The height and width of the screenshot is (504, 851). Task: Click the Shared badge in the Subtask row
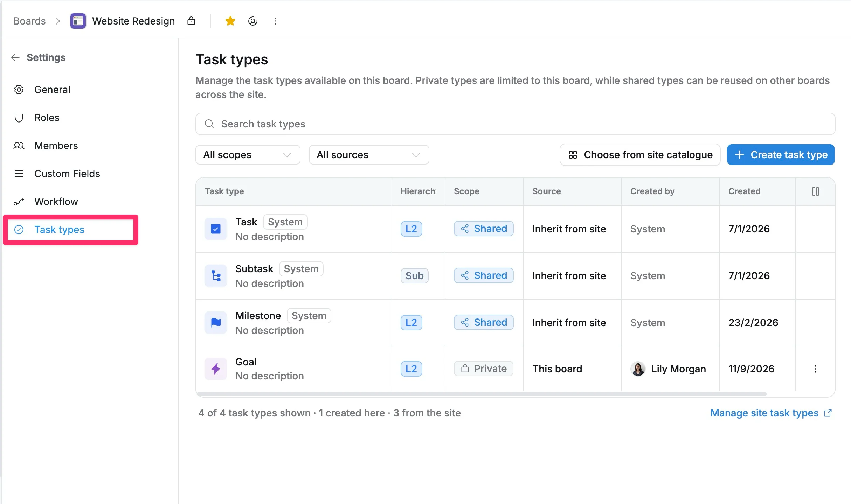point(484,275)
